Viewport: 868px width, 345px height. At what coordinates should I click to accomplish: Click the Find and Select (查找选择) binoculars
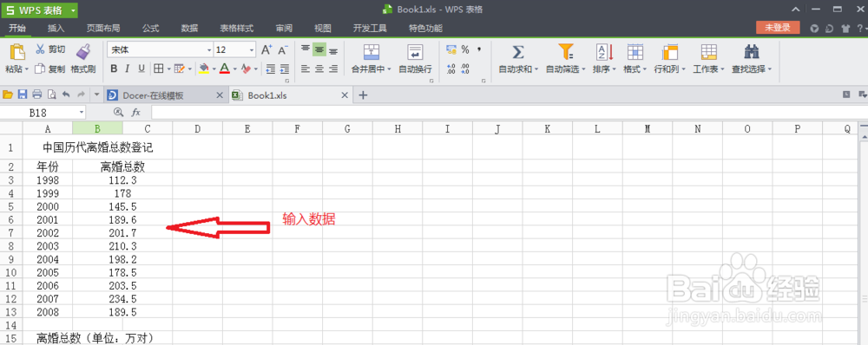click(x=751, y=52)
